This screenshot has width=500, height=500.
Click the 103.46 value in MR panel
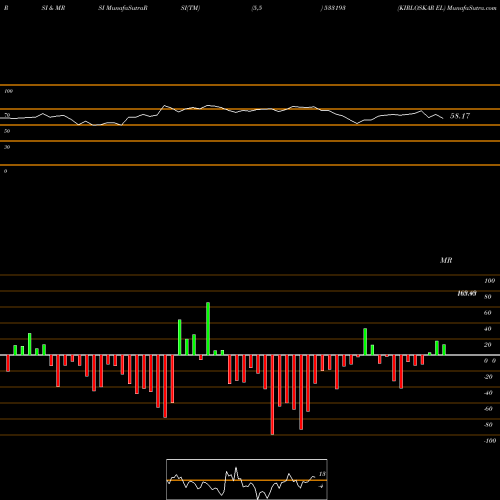point(467,294)
